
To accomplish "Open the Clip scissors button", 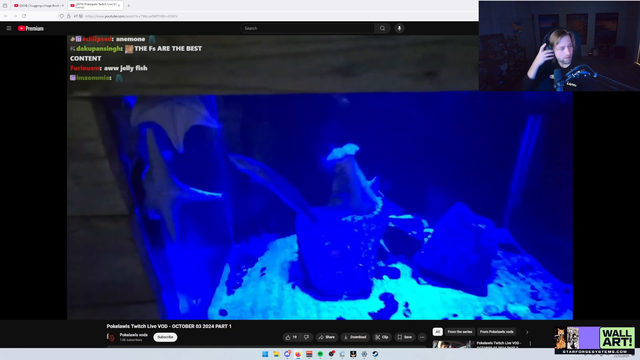I will pos(382,337).
